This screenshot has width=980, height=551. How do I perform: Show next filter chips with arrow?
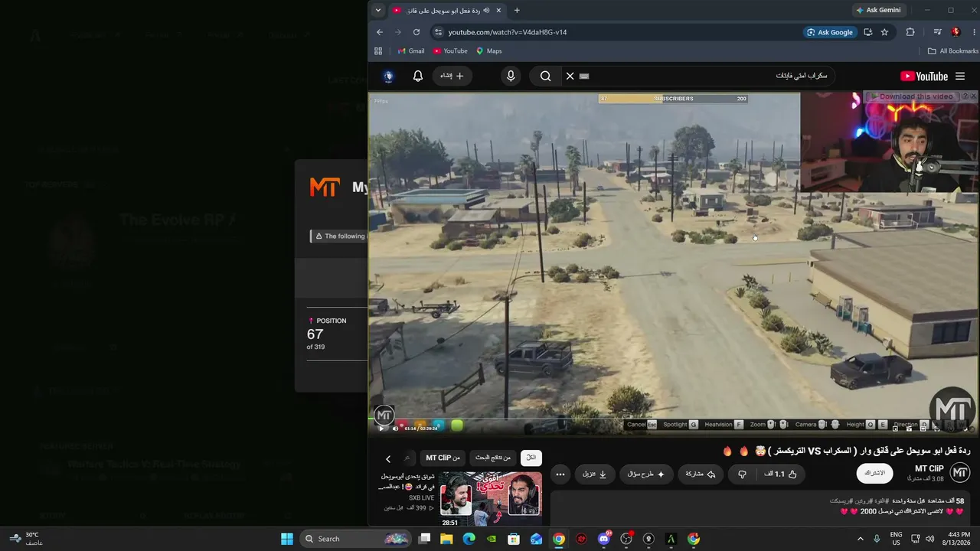388,459
